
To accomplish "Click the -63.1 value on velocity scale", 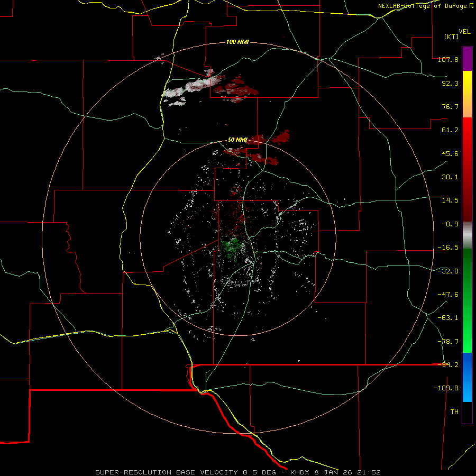I will 448,318.
